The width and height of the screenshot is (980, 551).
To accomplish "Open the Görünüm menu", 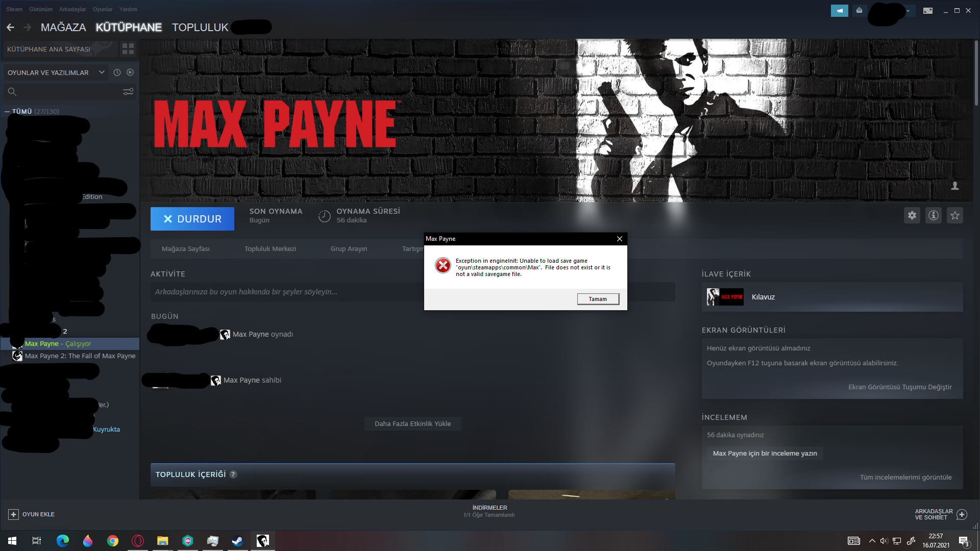I will [x=40, y=9].
